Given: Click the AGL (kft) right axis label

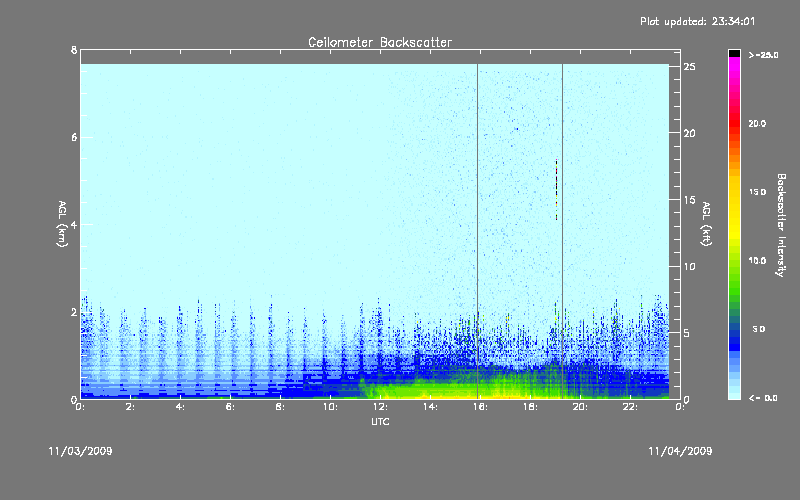Looking at the screenshot, I should [706, 224].
